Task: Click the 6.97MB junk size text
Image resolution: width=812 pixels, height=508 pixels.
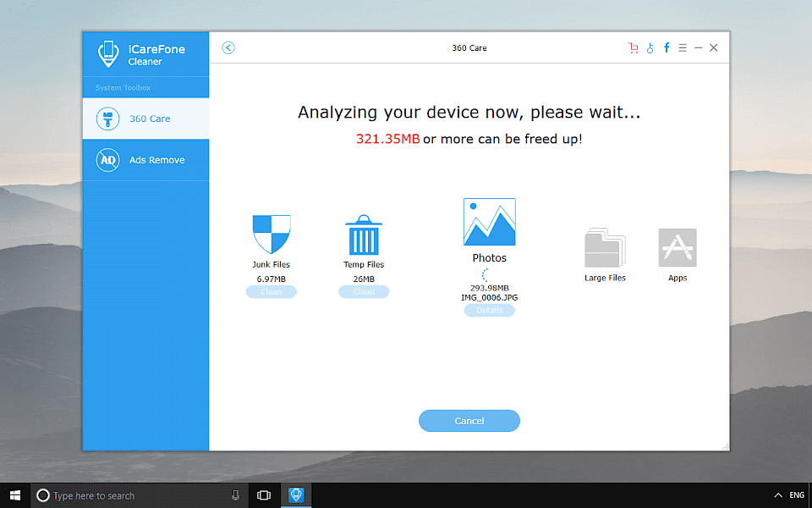Action: [x=272, y=279]
